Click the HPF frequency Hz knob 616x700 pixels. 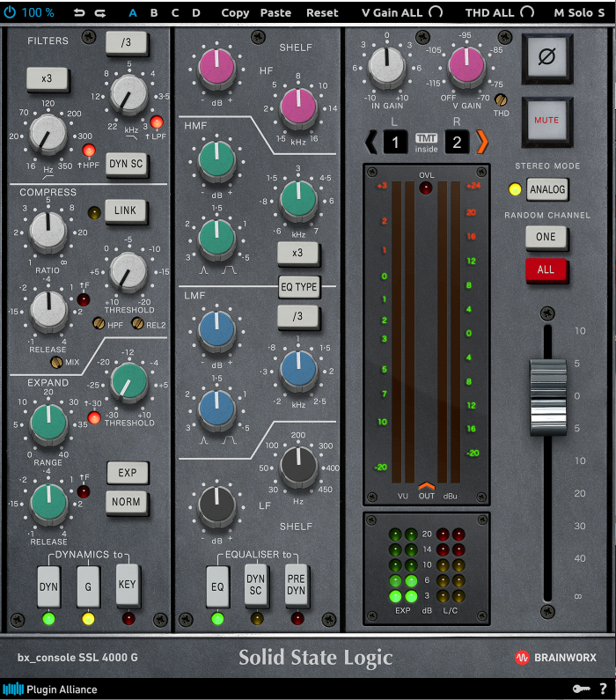tap(48, 134)
